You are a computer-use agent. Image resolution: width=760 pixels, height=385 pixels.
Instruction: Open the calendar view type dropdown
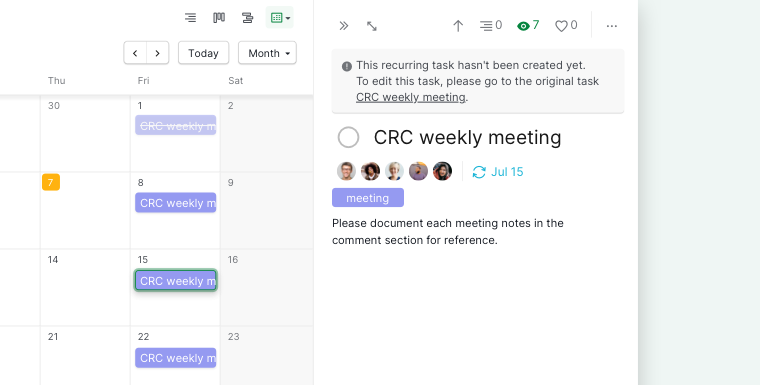tap(280, 18)
